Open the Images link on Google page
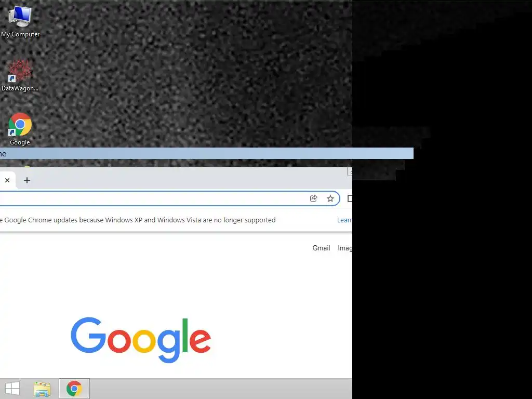This screenshot has height=399, width=532. [x=345, y=248]
